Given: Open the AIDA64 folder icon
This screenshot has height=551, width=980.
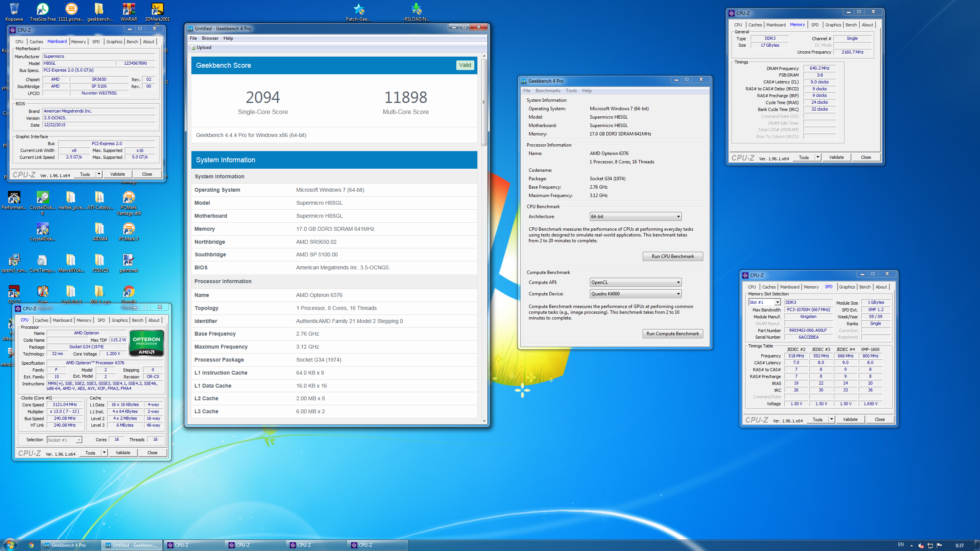Looking at the screenshot, I should (100, 231).
